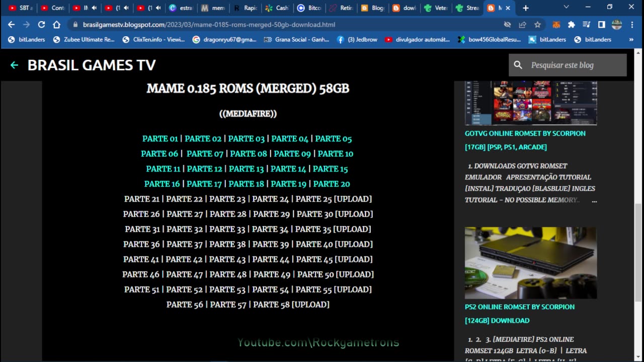Open the ClixTen.info bookmark
Screen dimensions: 644x362
154,39
